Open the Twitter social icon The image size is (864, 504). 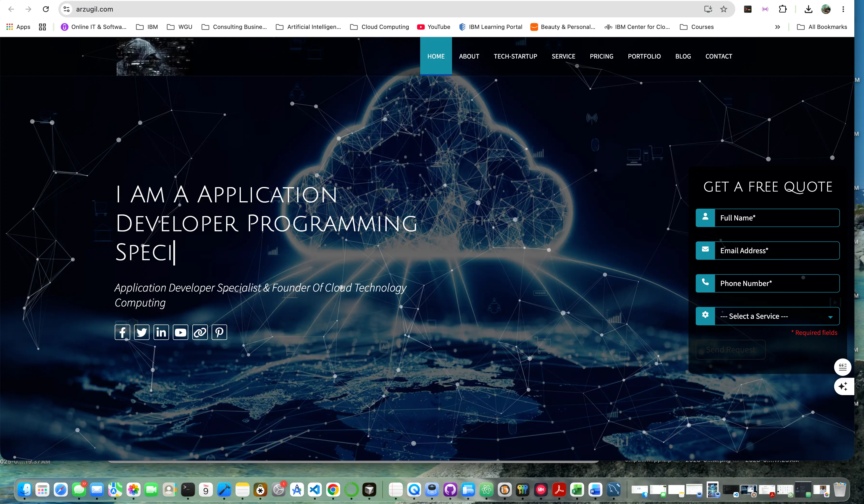[x=142, y=332]
